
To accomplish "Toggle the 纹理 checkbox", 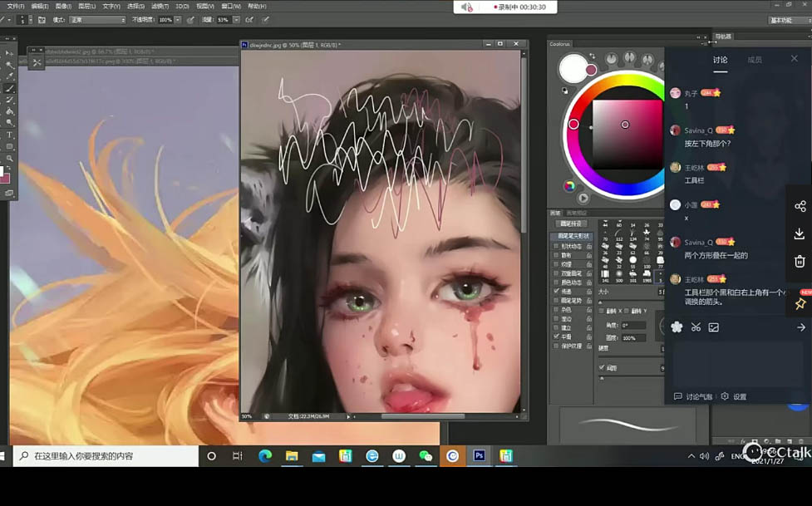I will (x=556, y=264).
